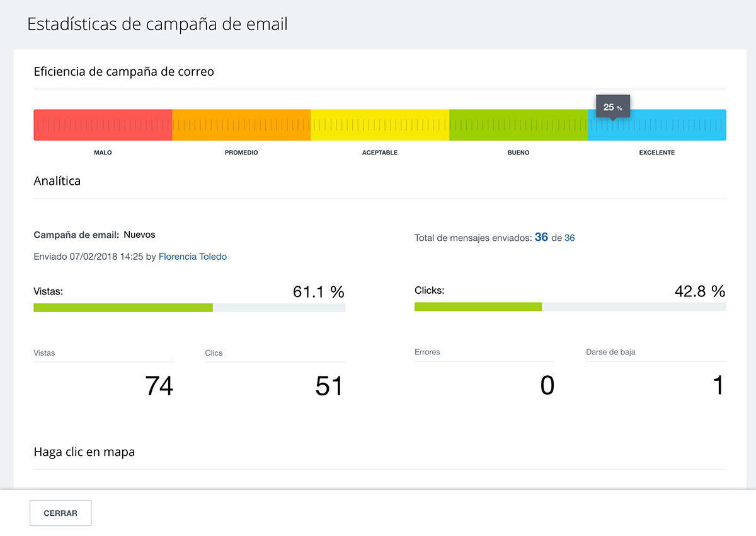
Task: Click the bold 36 sent messages number
Action: [x=541, y=237]
